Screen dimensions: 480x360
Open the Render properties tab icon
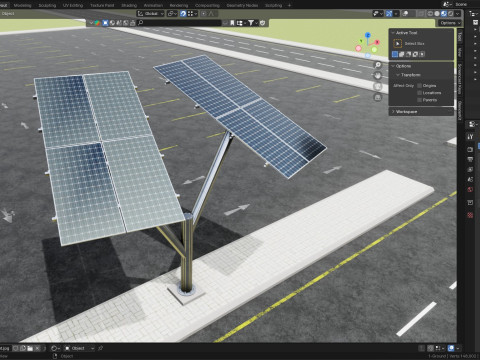tap(470, 149)
